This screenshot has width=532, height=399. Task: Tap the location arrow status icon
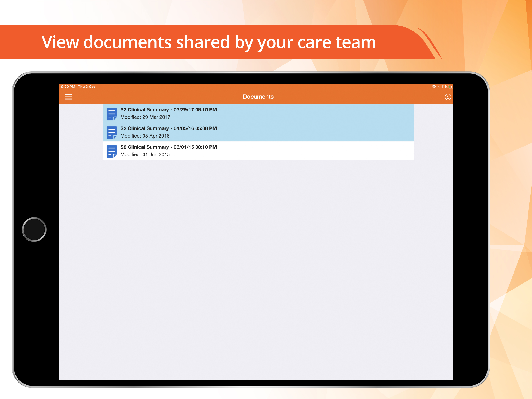pos(439,87)
